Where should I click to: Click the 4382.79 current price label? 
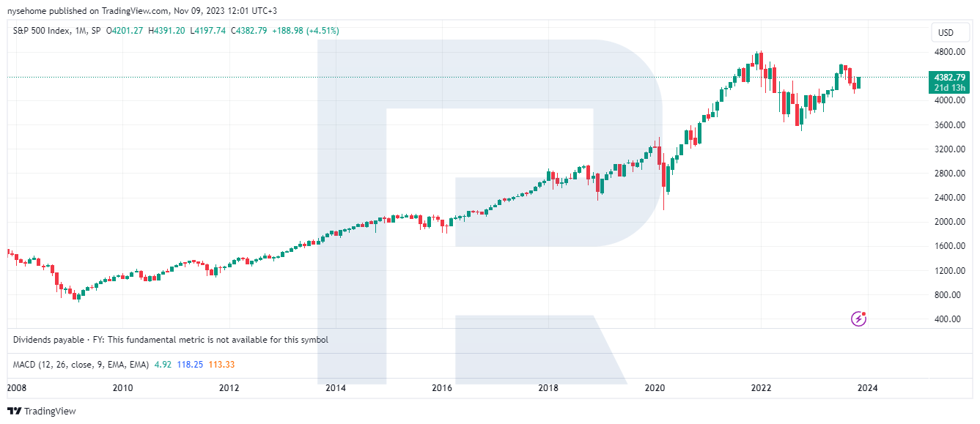coord(949,77)
